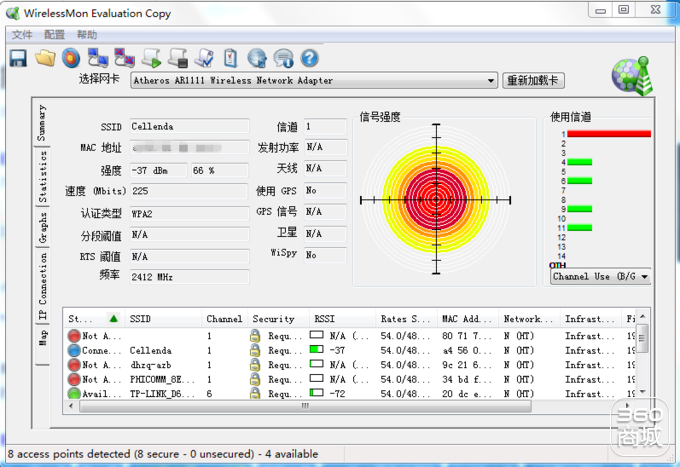
Task: Click the blue status icon of Cellenda row
Action: tap(74, 350)
